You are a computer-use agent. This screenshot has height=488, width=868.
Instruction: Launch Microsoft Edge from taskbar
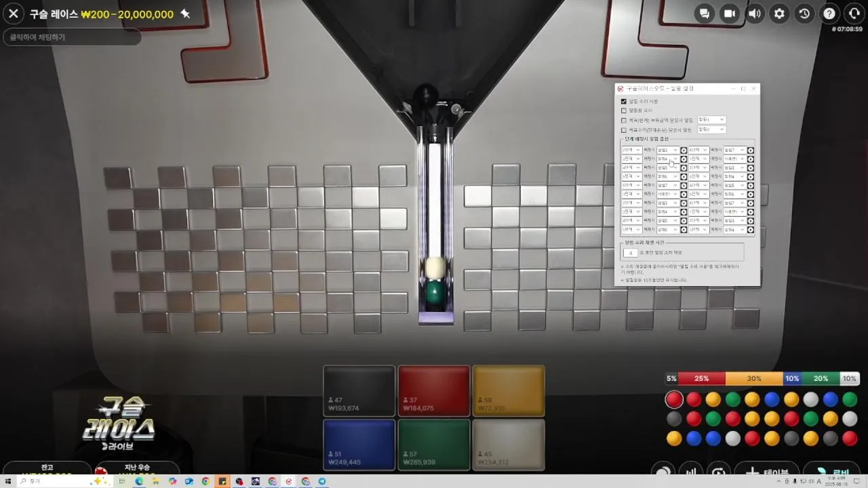(x=139, y=481)
